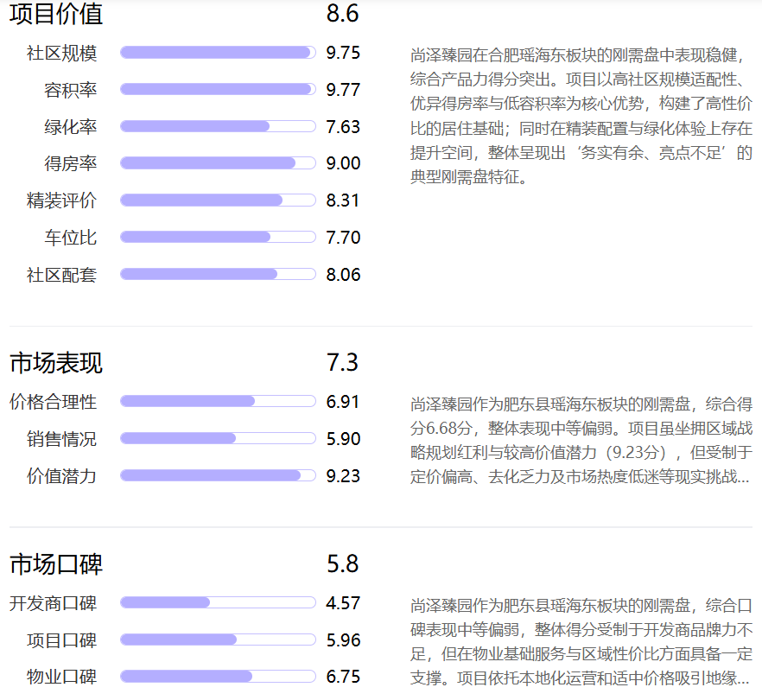This screenshot has width=762, height=700.
Task: Select the 市场表现 section title
Action: [x=54, y=364]
